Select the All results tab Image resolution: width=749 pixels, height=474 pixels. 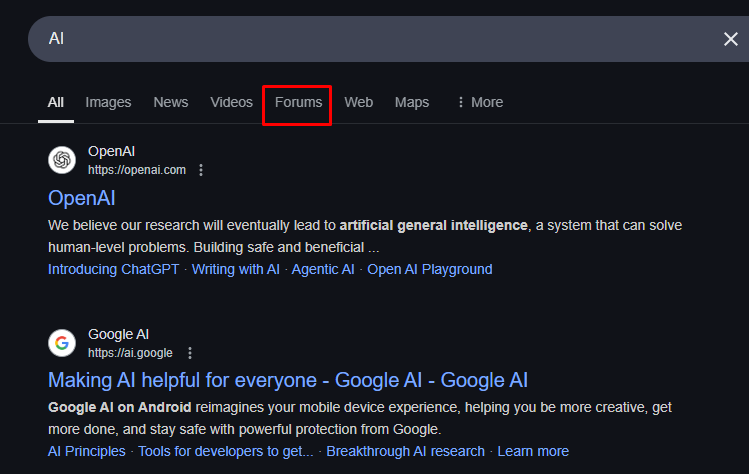click(x=56, y=102)
